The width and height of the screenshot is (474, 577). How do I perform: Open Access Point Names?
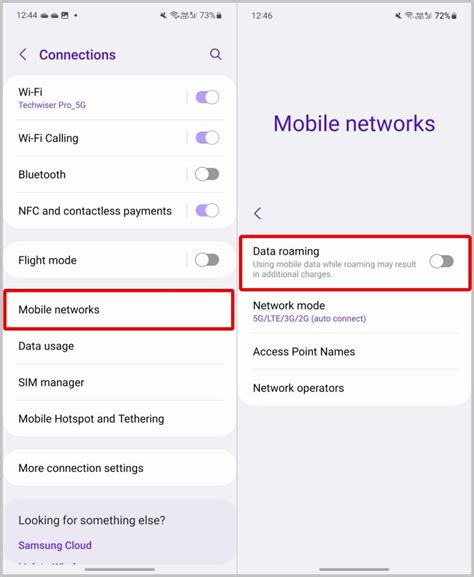(x=355, y=351)
